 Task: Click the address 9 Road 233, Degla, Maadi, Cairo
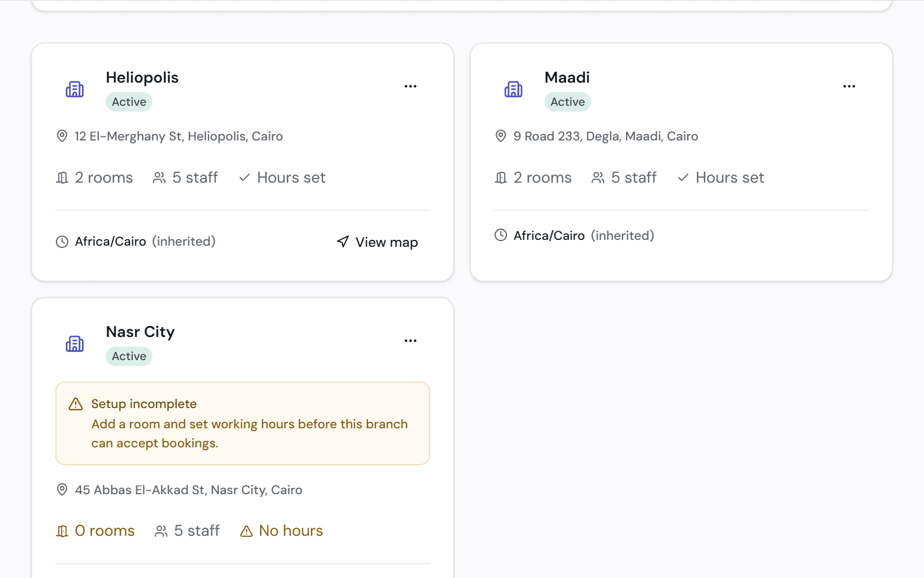(606, 136)
